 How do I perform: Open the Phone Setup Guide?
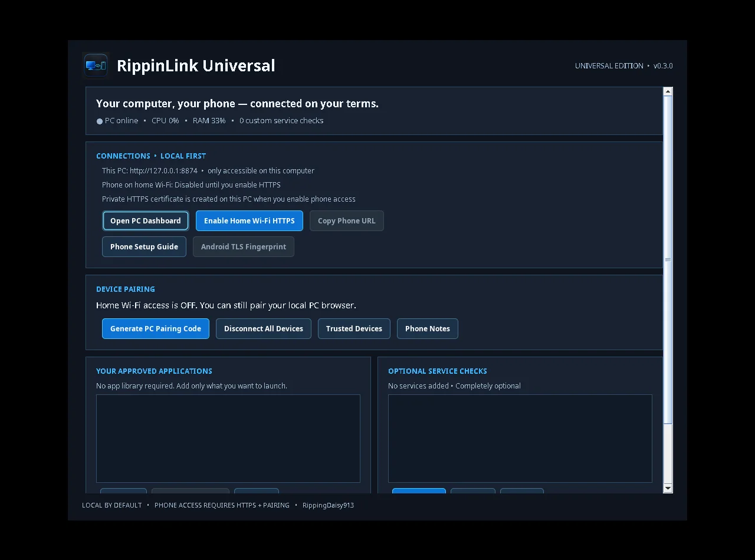tap(144, 247)
